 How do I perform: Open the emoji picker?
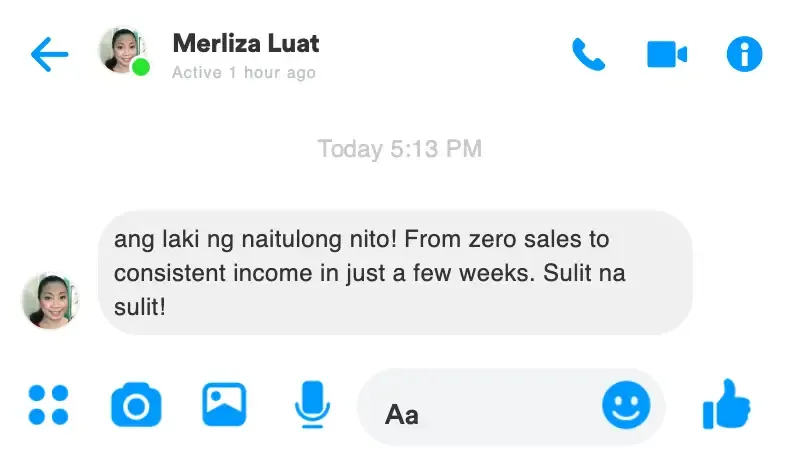(625, 406)
